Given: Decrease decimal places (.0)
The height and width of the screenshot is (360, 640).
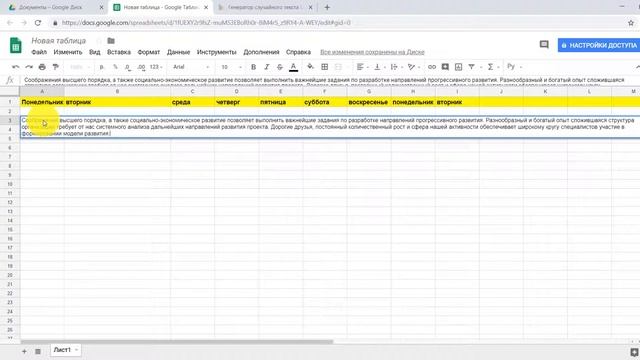Looking at the screenshot, I should tap(128, 67).
